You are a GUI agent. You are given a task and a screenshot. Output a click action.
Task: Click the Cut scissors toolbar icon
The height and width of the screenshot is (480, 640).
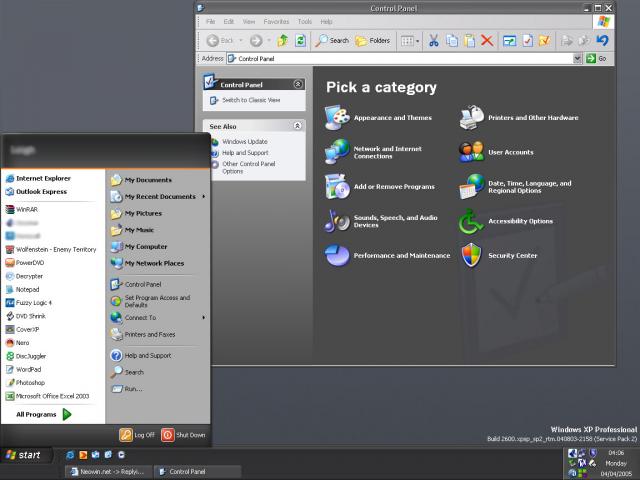click(x=433, y=40)
